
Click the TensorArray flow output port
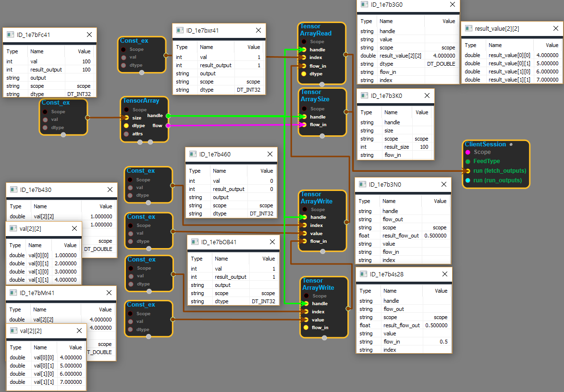[168, 126]
